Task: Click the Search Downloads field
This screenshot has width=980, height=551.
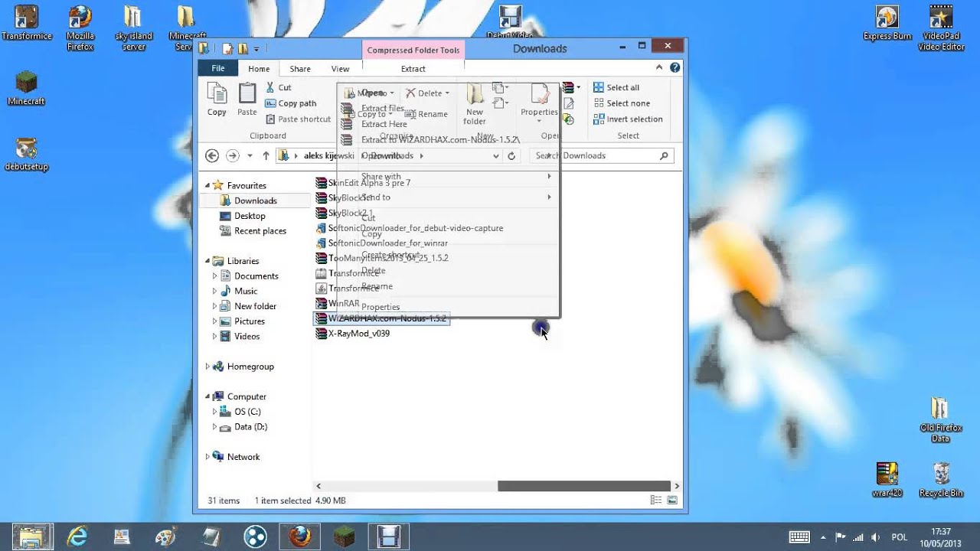Action: pos(603,155)
